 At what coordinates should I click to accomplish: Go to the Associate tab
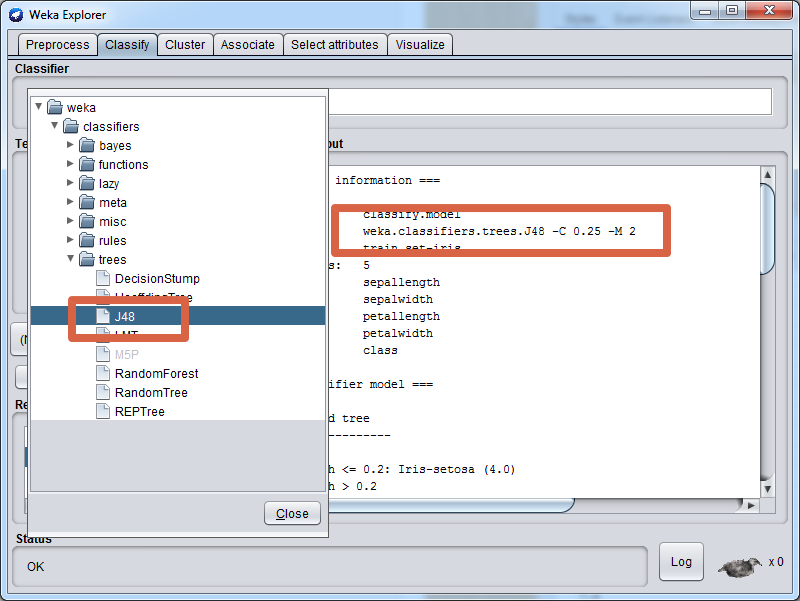pos(247,45)
